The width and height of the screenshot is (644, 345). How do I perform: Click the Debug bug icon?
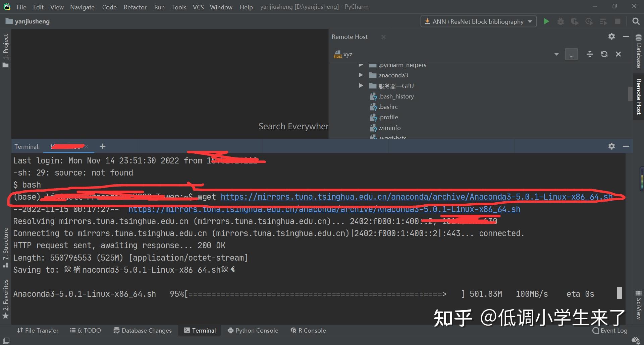[560, 21]
